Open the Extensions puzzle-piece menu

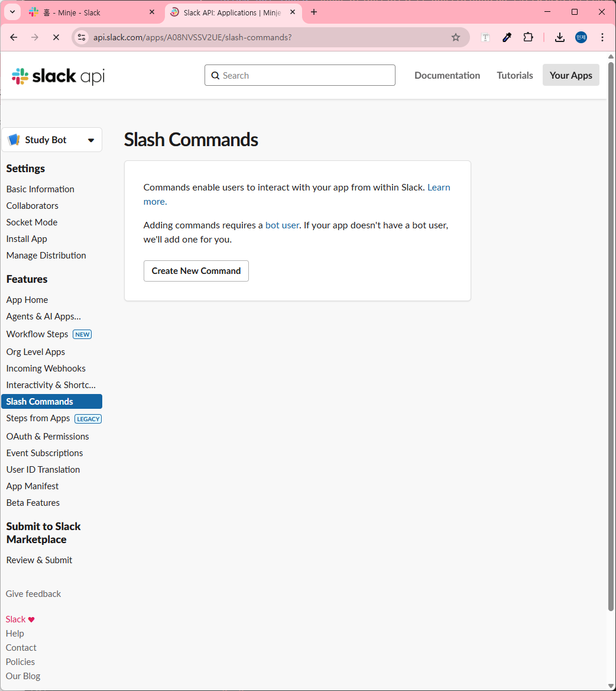click(528, 37)
